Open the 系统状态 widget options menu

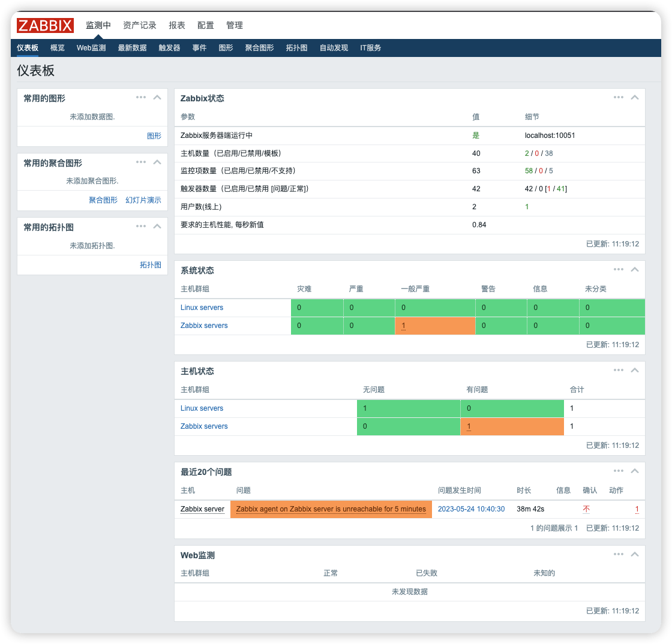pos(619,270)
